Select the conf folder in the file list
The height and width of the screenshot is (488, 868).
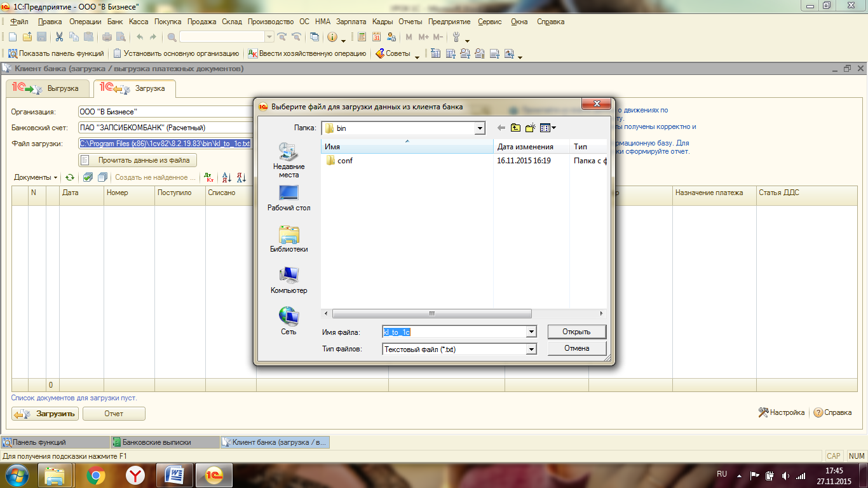[339, 161]
